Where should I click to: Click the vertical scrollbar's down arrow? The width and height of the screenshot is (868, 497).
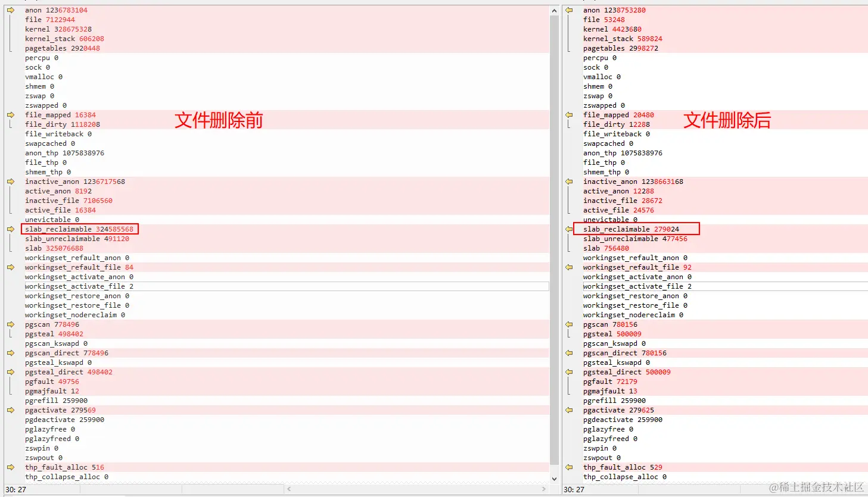click(x=555, y=479)
